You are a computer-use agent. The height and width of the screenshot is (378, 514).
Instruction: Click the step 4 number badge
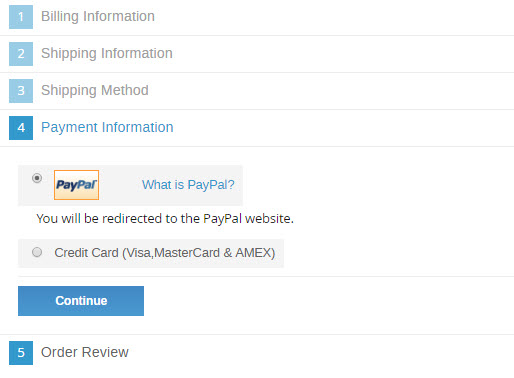[x=21, y=128]
